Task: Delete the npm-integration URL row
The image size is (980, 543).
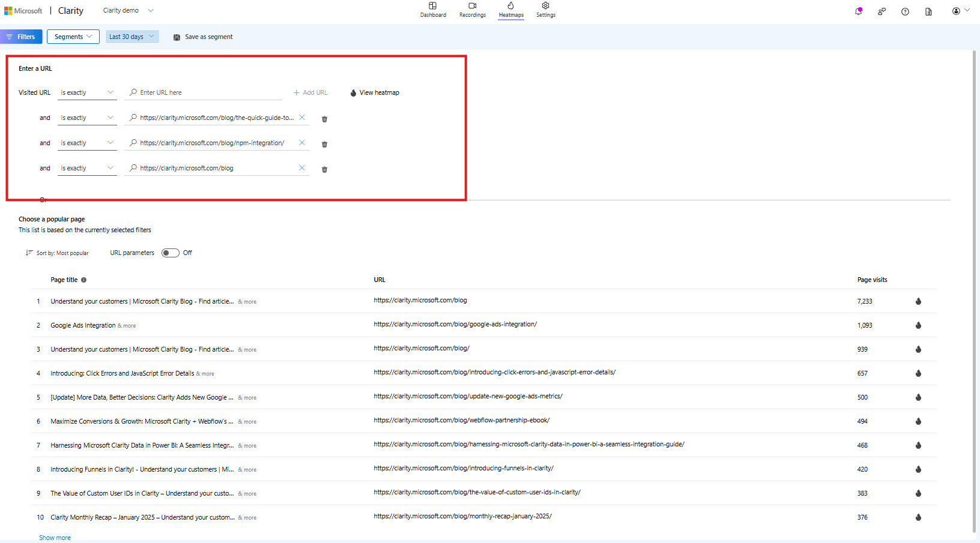Action: 324,144
